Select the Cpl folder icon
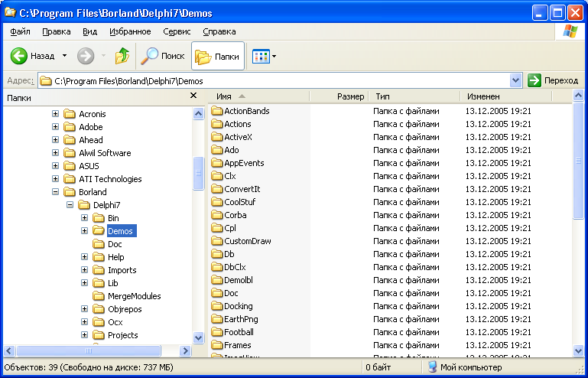Viewport: 588px width, 378px height. point(216,228)
